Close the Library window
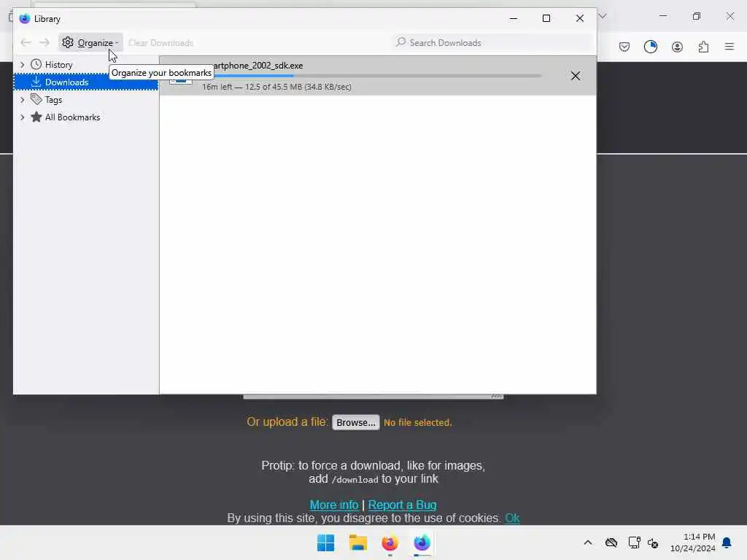This screenshot has width=747, height=560. coord(580,18)
